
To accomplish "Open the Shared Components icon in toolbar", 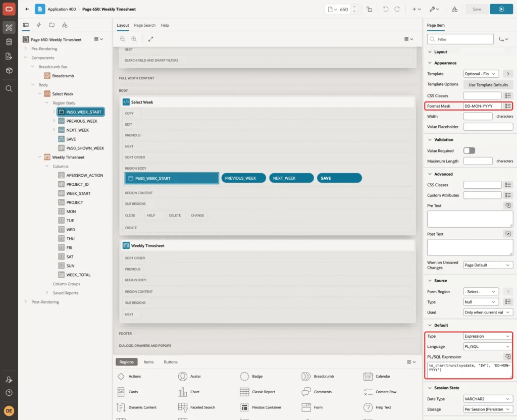I will coord(454,9).
